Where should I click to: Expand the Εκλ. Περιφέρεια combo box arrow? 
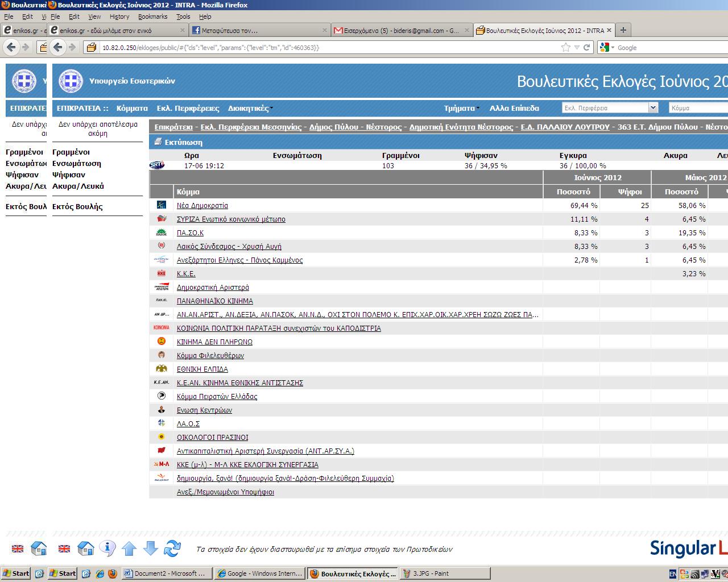(652, 107)
